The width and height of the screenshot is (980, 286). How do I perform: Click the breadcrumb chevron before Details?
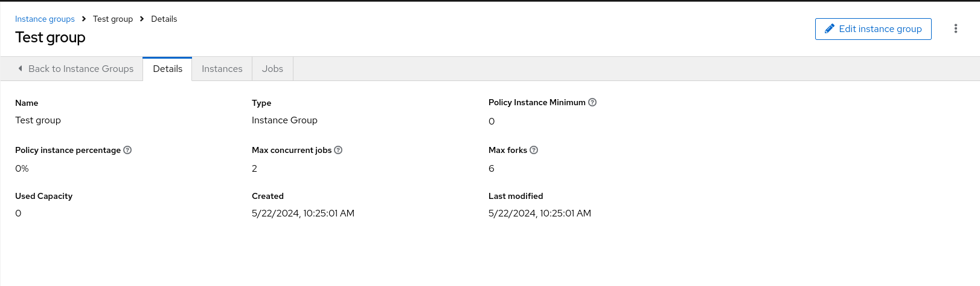[142, 19]
